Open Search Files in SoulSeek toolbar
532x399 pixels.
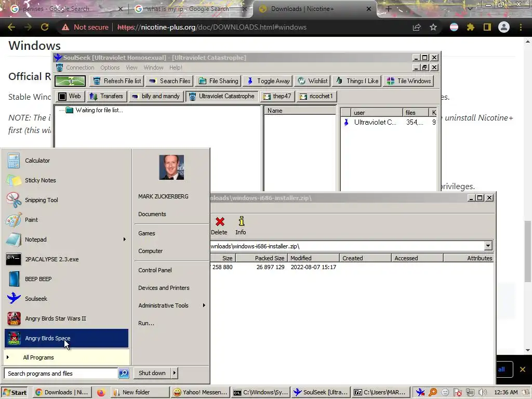point(170,81)
